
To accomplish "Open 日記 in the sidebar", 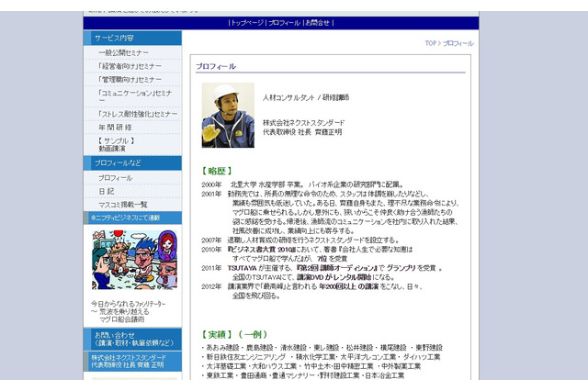I will tap(107, 191).
